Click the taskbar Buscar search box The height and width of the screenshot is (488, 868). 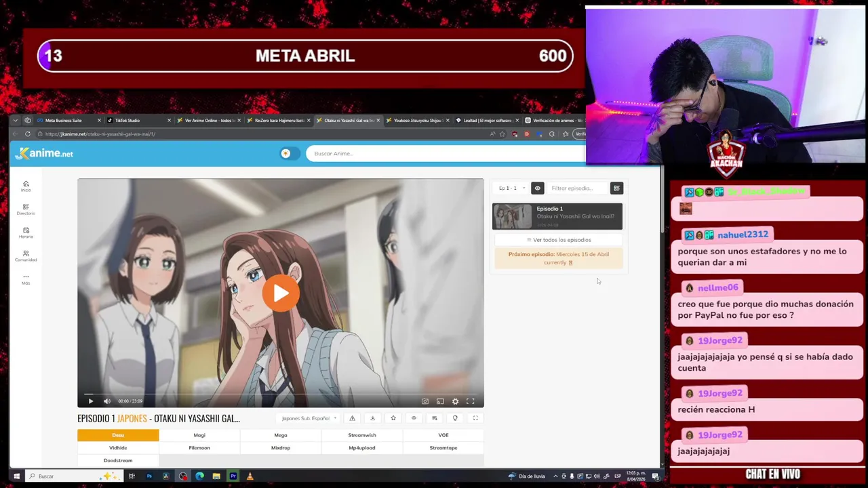pos(73,476)
